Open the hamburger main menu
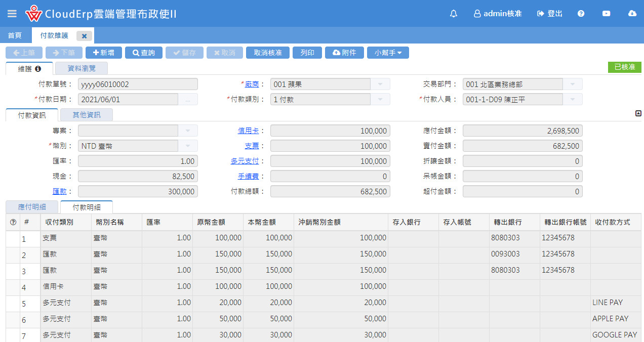 tap(12, 14)
